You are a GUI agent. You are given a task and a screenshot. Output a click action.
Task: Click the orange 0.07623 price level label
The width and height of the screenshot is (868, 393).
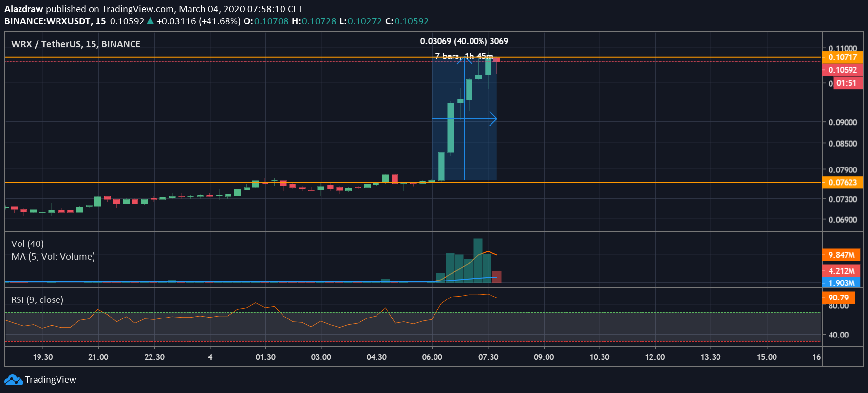pyautogui.click(x=842, y=183)
